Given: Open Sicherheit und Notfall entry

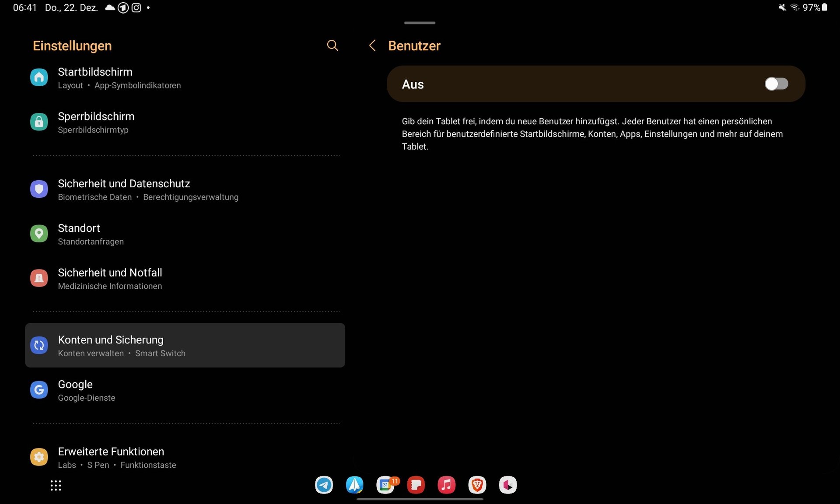Looking at the screenshot, I should click(x=110, y=278).
